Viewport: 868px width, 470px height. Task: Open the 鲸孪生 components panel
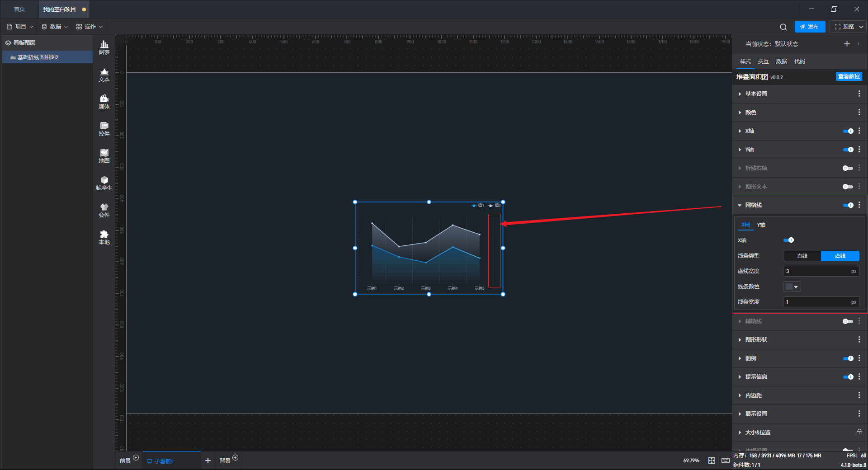coord(104,183)
